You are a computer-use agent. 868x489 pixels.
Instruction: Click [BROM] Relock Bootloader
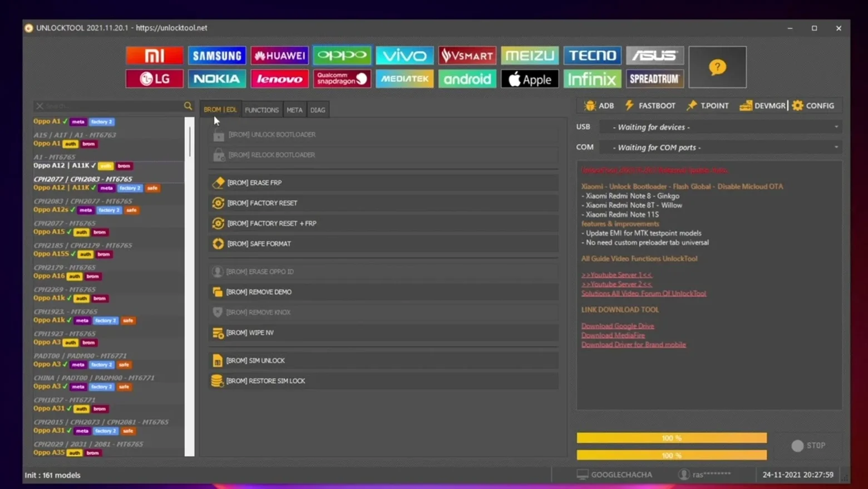(383, 155)
